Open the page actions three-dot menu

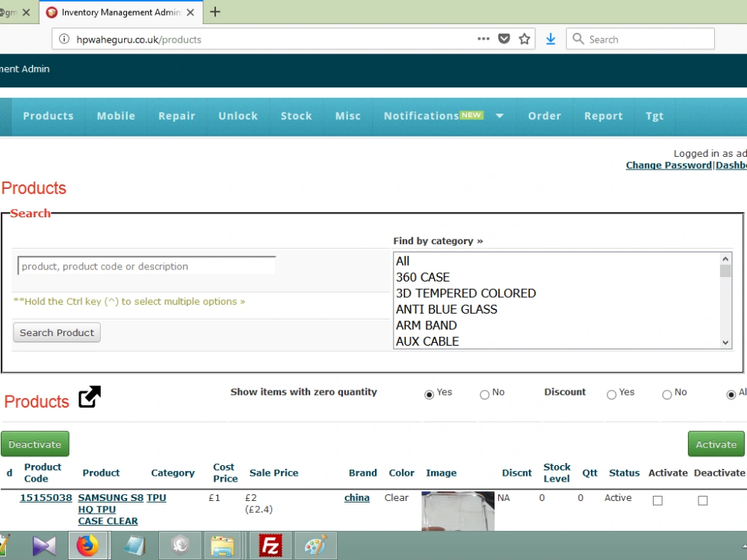click(483, 39)
